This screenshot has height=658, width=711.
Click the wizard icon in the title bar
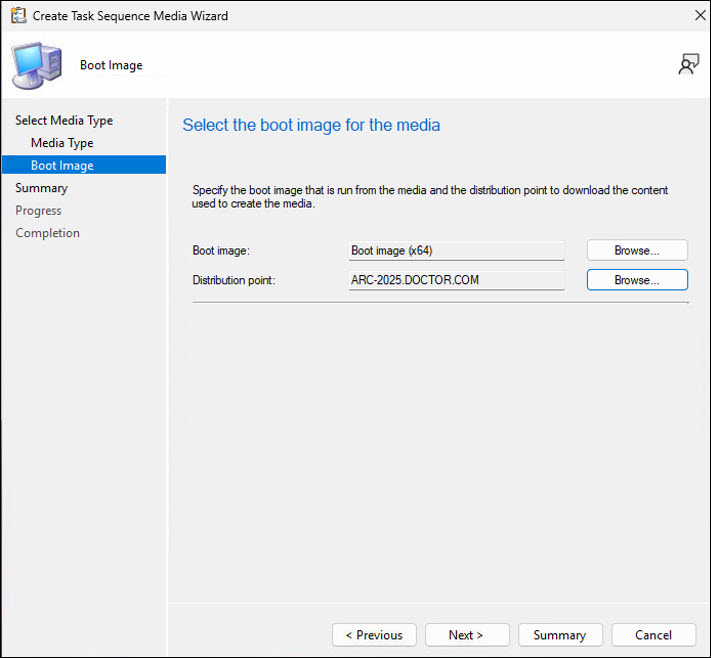click(x=17, y=16)
